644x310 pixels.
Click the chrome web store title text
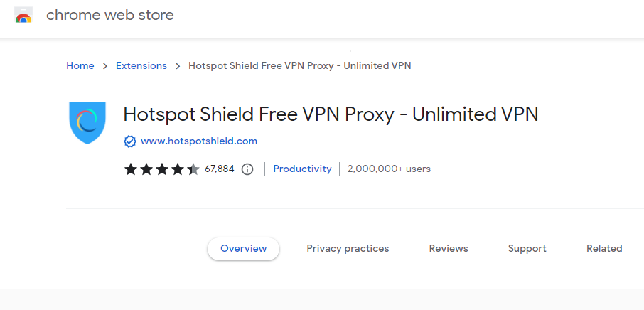pos(110,15)
